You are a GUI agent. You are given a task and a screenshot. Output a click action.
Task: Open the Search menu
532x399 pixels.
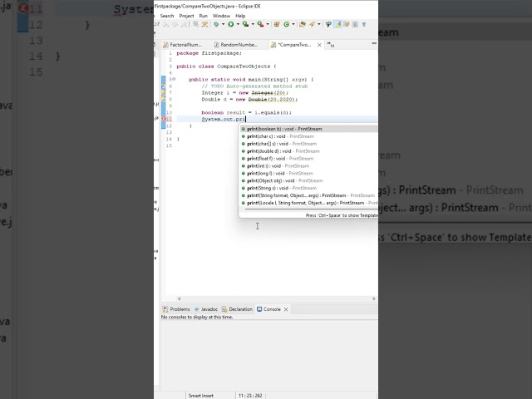click(166, 16)
